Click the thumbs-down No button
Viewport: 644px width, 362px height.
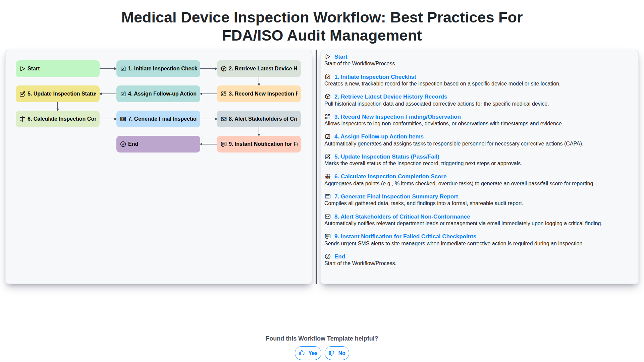tap(337, 353)
